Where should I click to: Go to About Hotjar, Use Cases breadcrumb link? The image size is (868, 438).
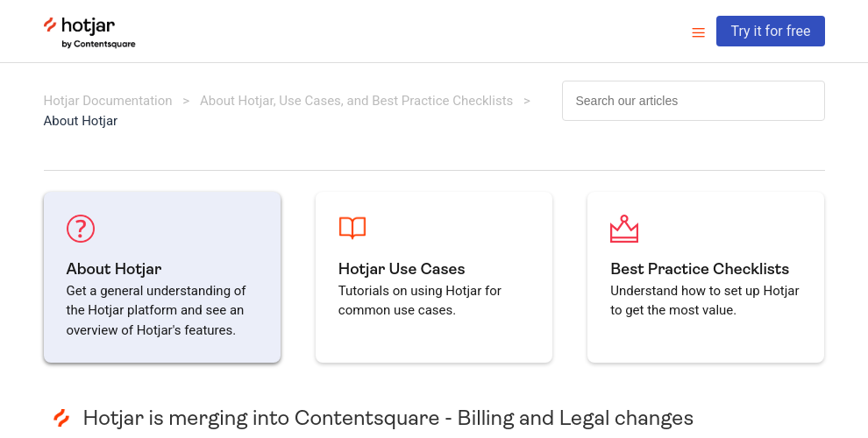(356, 101)
